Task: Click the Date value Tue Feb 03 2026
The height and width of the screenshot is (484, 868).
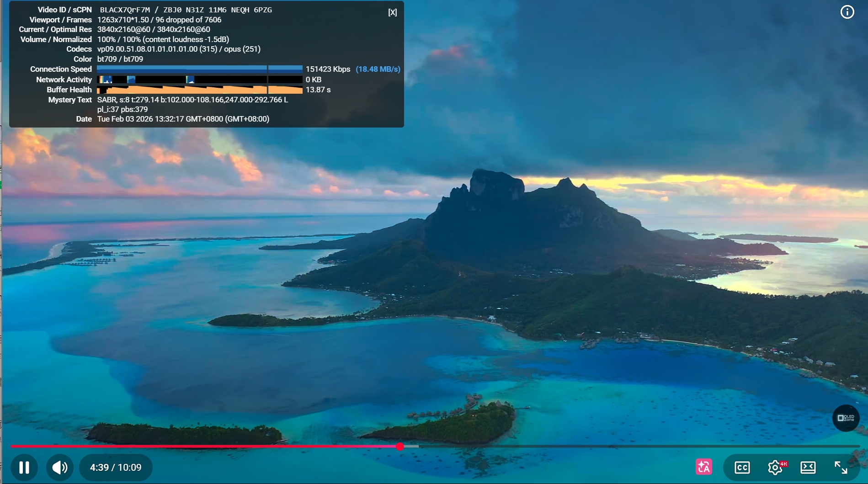Action: tap(183, 119)
